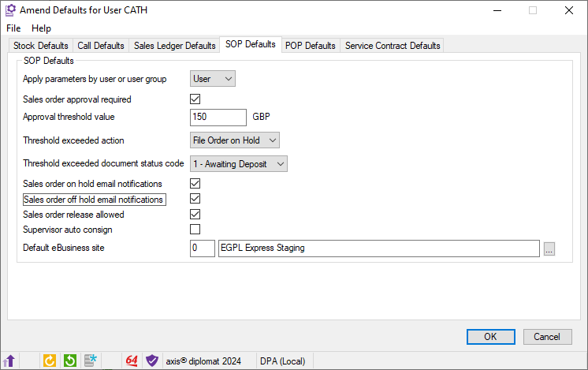
Task: Toggle Sales order approval required checkbox
Action: coord(195,99)
